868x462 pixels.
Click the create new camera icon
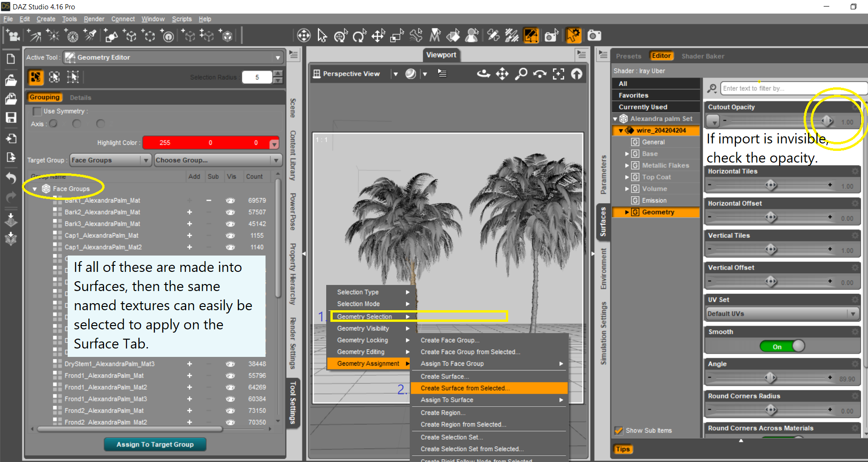pyautogui.click(x=12, y=36)
